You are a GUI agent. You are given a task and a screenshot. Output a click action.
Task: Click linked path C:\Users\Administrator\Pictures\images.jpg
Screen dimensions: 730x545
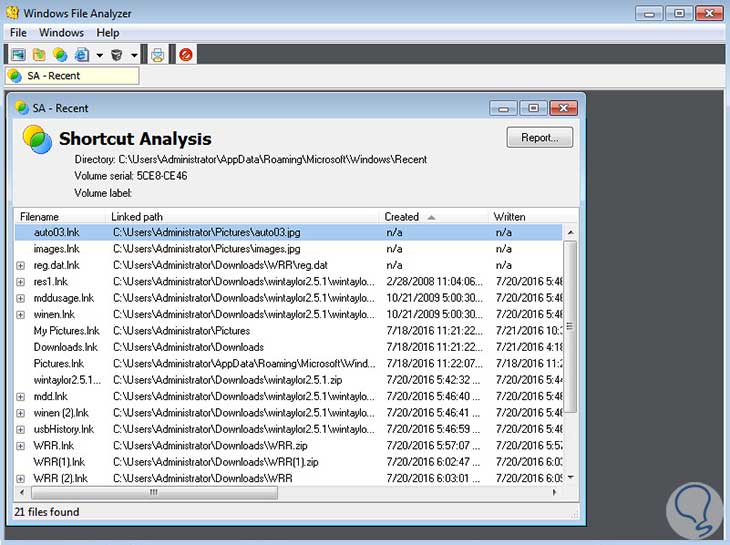[207, 249]
